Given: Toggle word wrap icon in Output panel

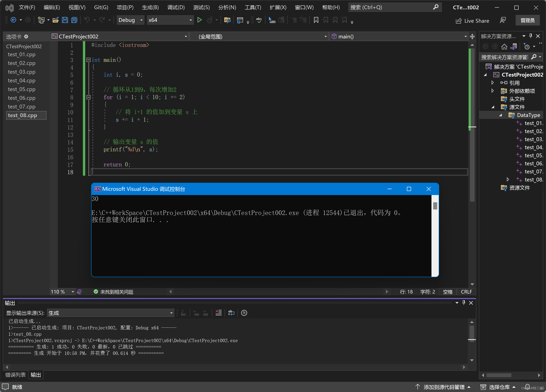Looking at the screenshot, I should pyautogui.click(x=231, y=313).
